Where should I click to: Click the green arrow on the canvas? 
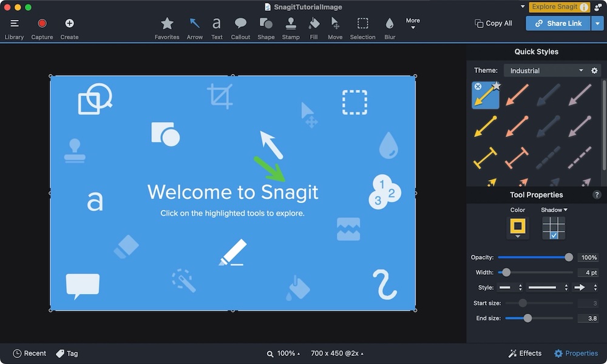point(270,169)
